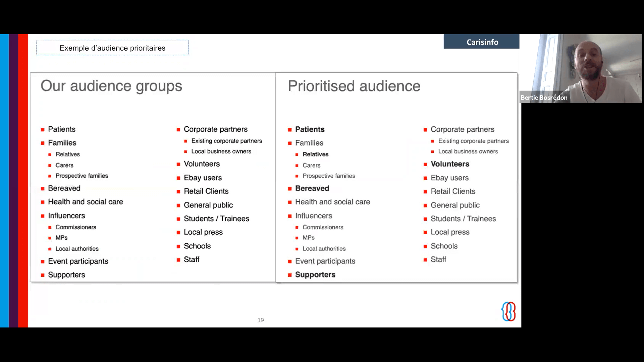Viewport: 644px width, 362px height.
Task: Click 'General public' in Our audience groups
Action: click(x=208, y=205)
